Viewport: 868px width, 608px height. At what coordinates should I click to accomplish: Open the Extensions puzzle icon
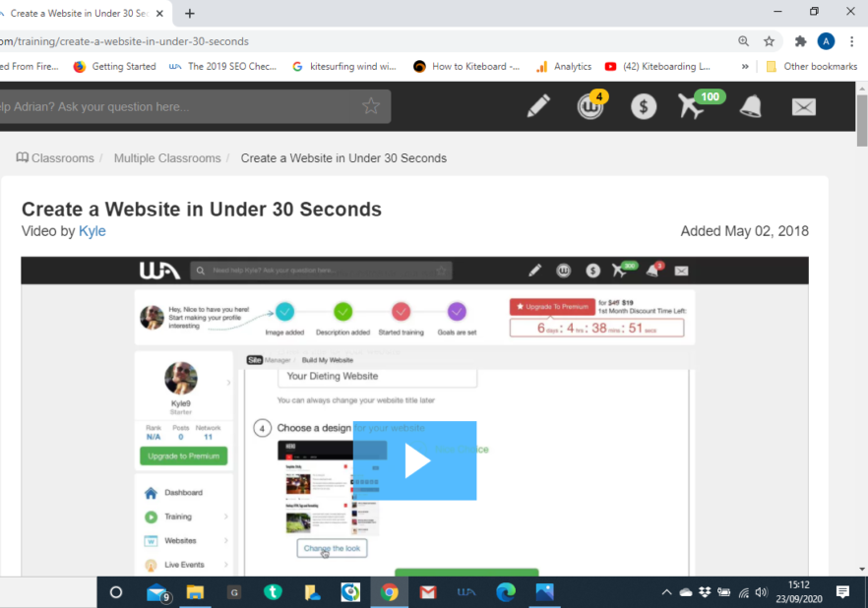(800, 41)
